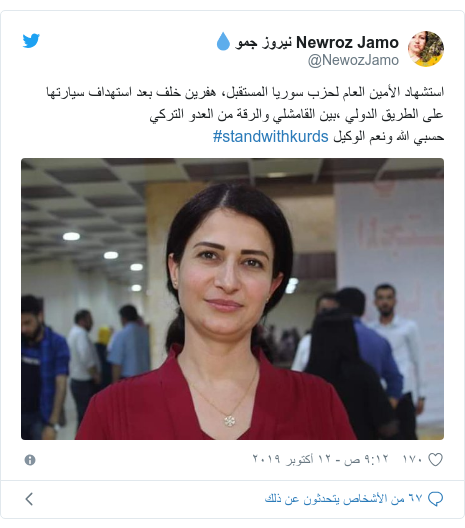Open Newroz Jamo's profile avatar
The height and width of the screenshot is (528, 465).
tap(426, 49)
